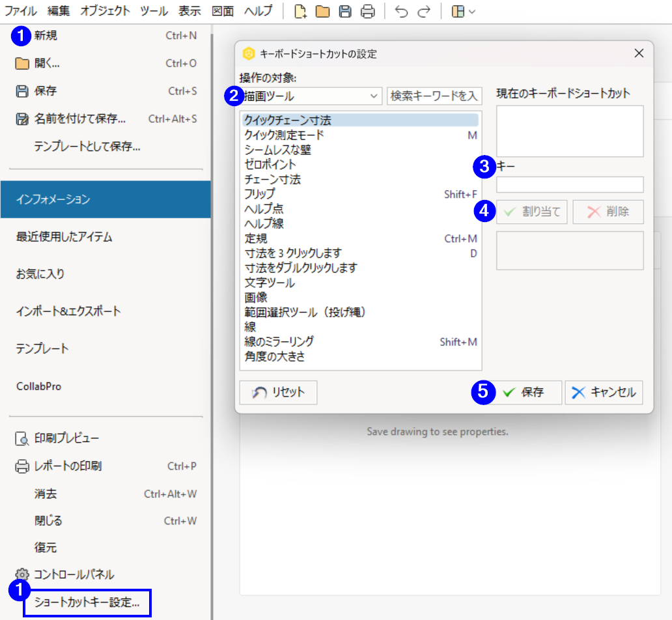Click the リセット reset button
The height and width of the screenshot is (620, 672).
pyautogui.click(x=278, y=392)
